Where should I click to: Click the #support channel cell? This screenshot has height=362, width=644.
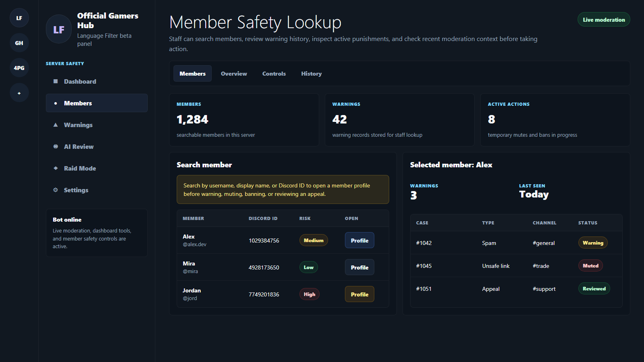pos(544,289)
